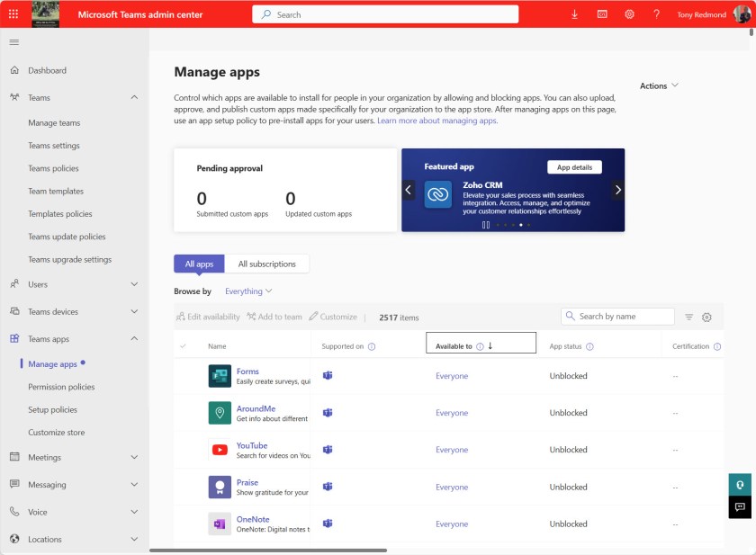Click the header icon left of the settings gear
Screen dimensions: 756x555
click(x=602, y=14)
